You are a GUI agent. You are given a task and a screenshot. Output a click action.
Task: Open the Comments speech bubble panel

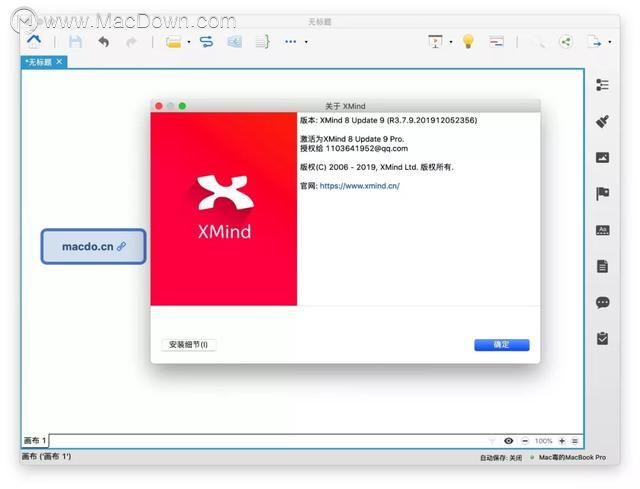tap(602, 302)
